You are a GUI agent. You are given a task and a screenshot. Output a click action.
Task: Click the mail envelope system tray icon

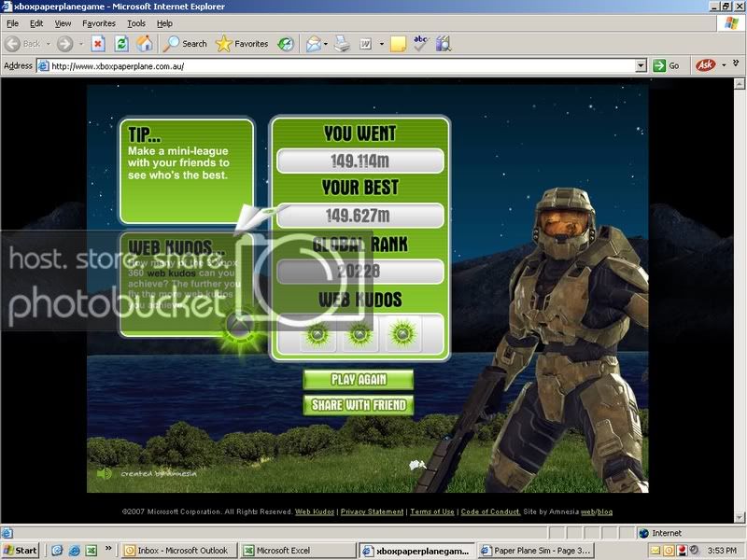tap(656, 551)
